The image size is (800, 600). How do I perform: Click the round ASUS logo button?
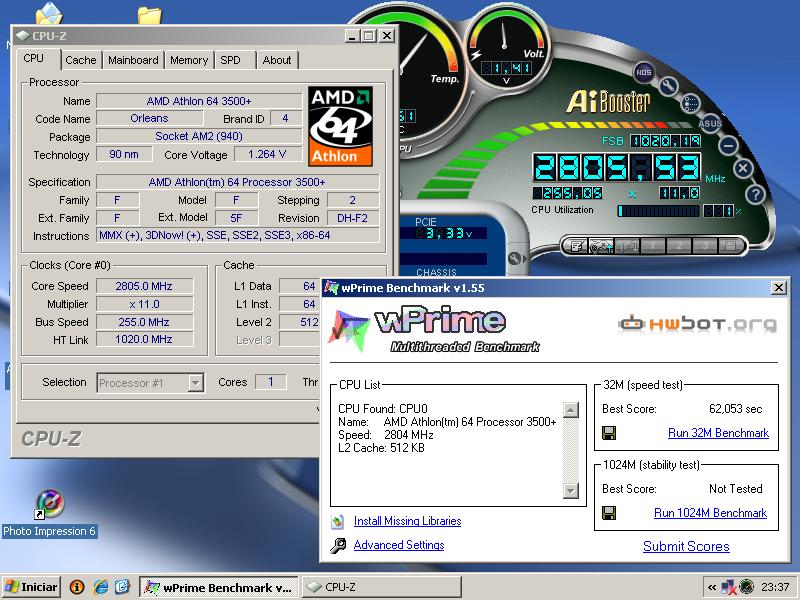coord(710,123)
